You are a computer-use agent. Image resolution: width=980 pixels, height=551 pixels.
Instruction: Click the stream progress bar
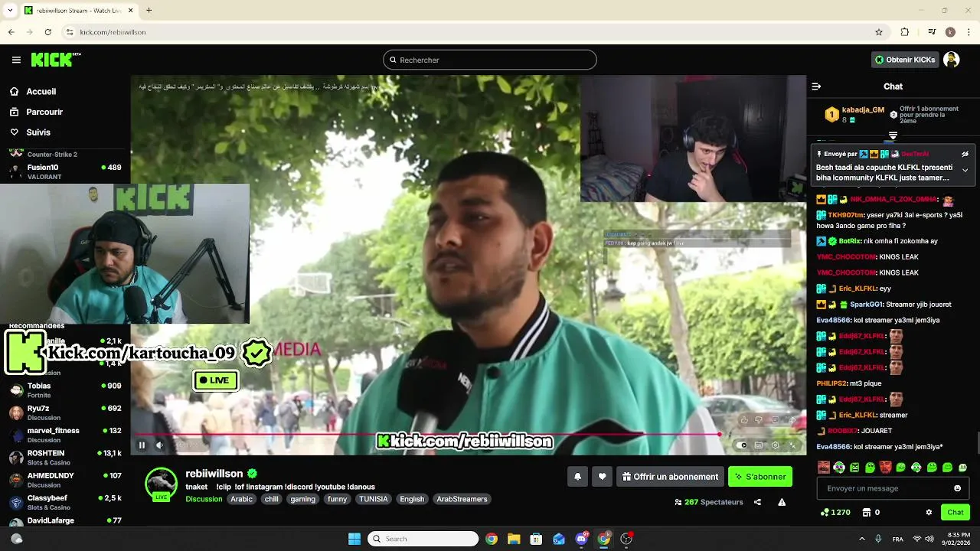[x=468, y=434]
